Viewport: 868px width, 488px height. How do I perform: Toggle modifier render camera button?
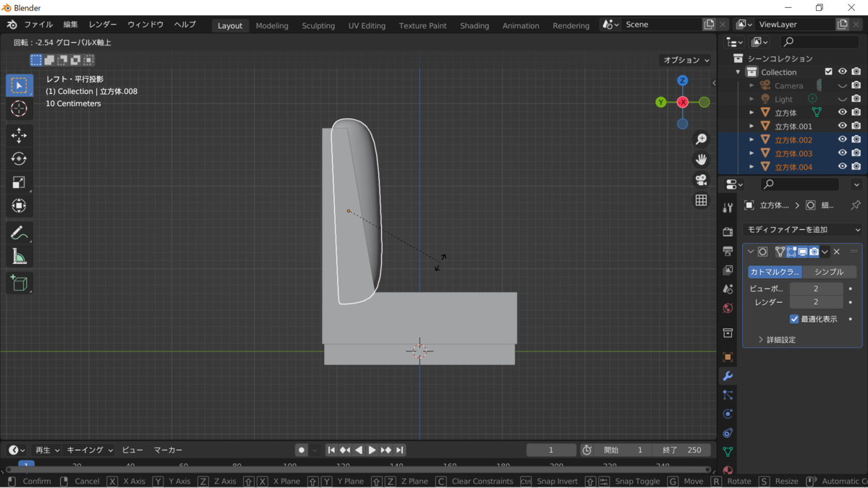click(x=814, y=252)
